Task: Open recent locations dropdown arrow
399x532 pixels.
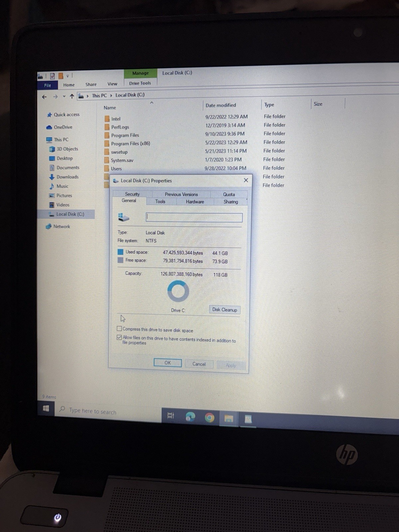Action: 64,97
